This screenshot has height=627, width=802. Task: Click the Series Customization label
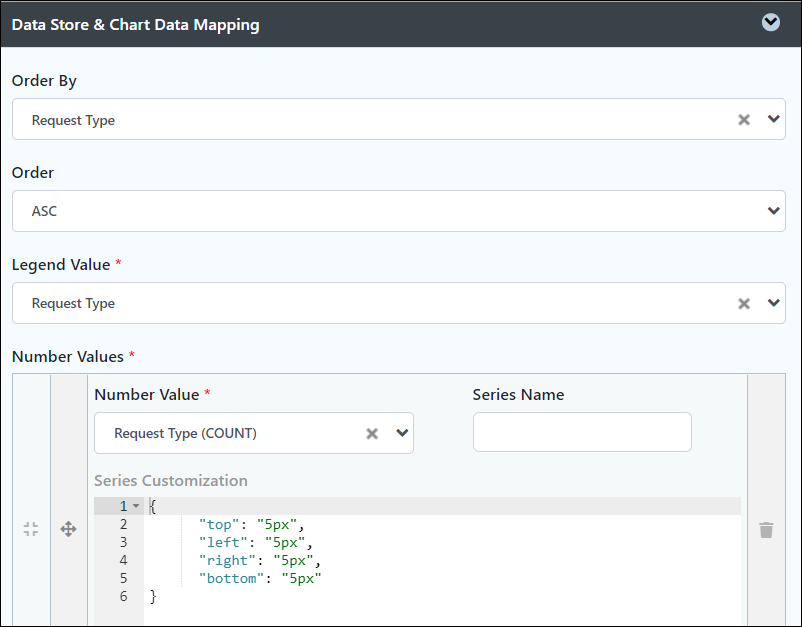click(x=171, y=481)
